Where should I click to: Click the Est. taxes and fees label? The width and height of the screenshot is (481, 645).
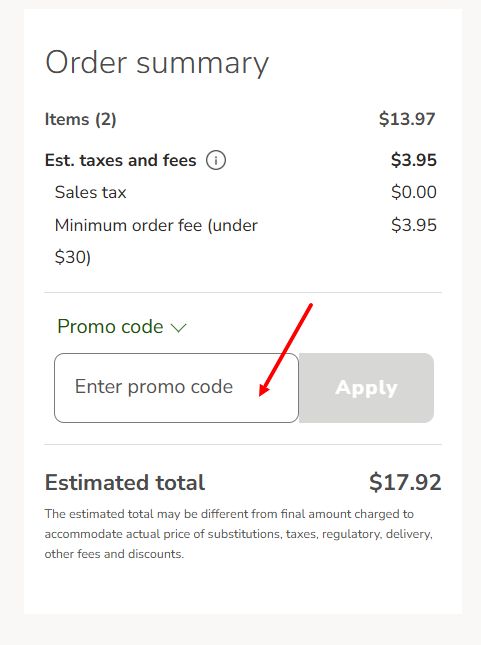click(x=121, y=160)
